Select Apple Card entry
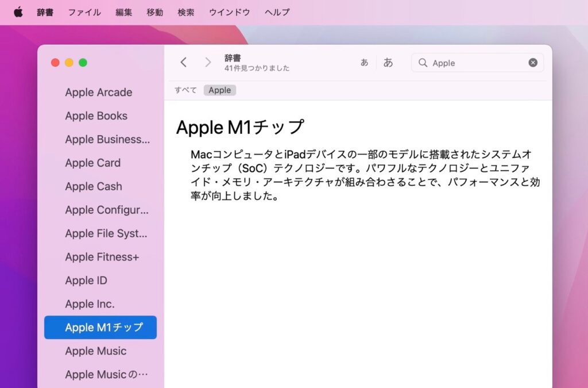Image resolution: width=588 pixels, height=388 pixels. (x=93, y=163)
